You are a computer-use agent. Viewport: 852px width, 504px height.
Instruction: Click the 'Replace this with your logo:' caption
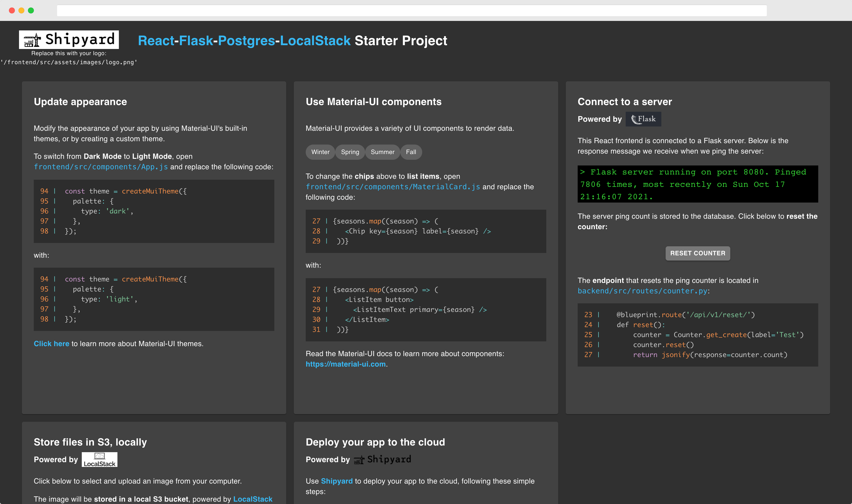69,53
